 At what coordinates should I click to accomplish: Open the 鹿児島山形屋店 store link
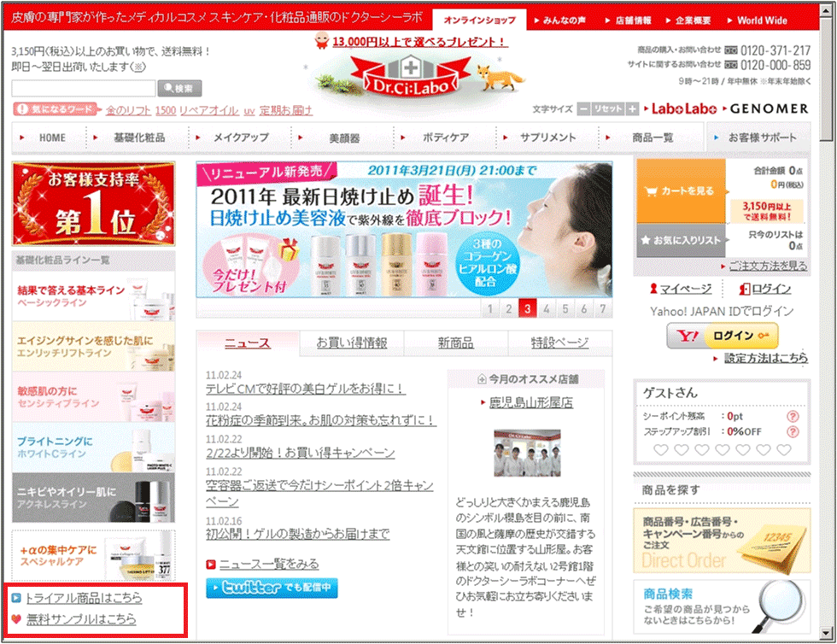(x=530, y=402)
